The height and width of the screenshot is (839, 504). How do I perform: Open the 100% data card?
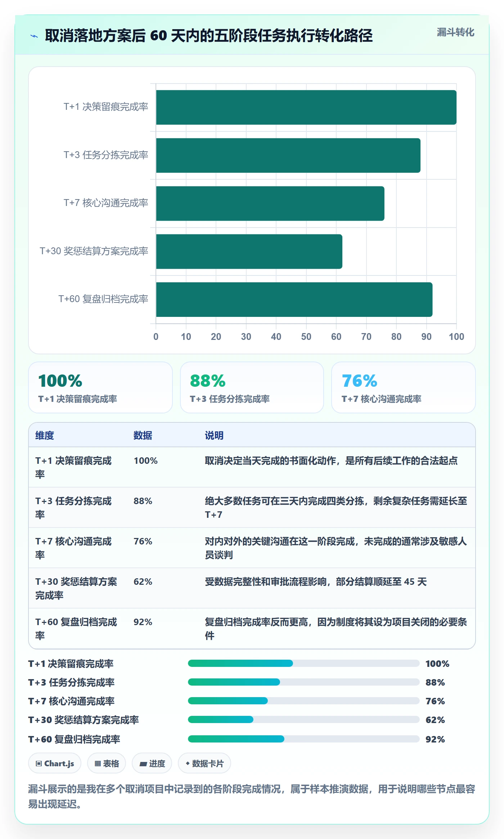tap(100, 387)
